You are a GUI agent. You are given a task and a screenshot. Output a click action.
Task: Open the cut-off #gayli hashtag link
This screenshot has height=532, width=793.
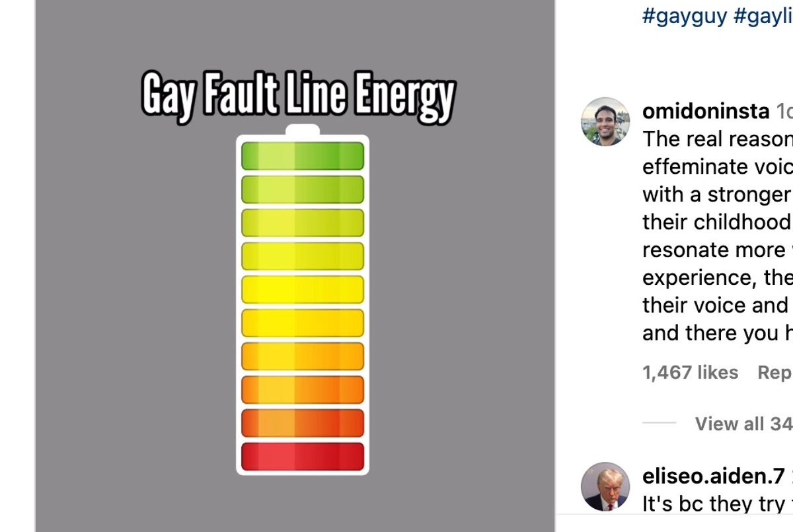pyautogui.click(x=763, y=15)
